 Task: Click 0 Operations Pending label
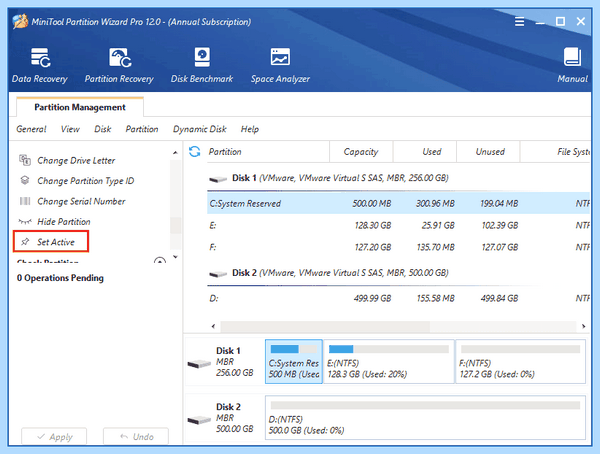[x=60, y=278]
